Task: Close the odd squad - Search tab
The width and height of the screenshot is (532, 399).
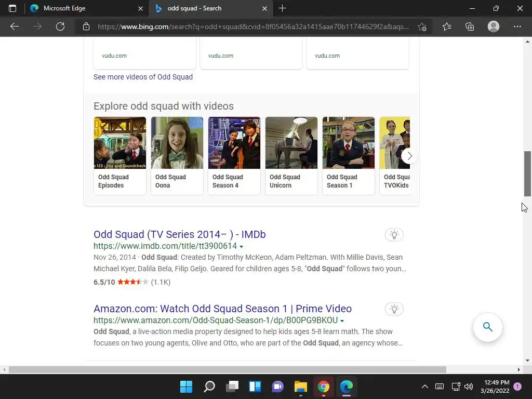Action: point(264,8)
